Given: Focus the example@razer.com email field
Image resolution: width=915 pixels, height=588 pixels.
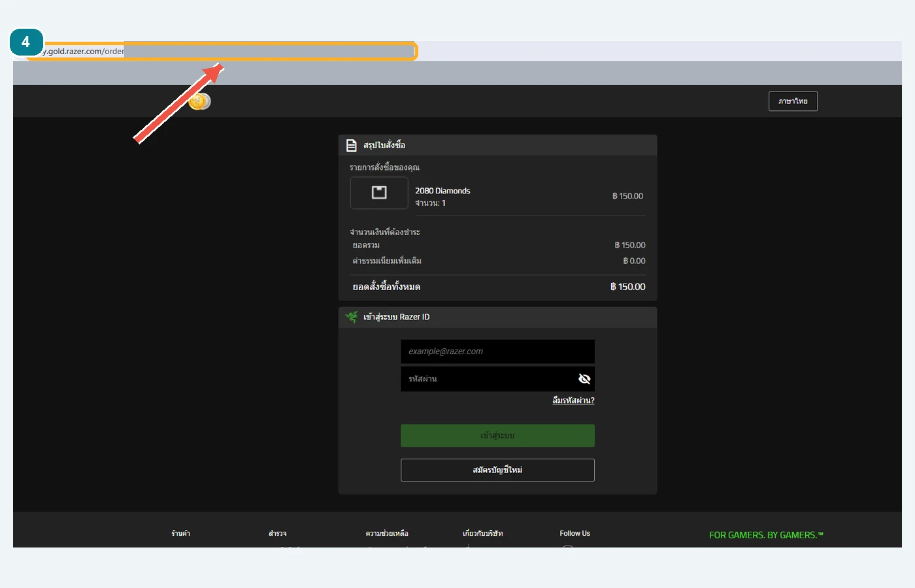Looking at the screenshot, I should (x=497, y=351).
